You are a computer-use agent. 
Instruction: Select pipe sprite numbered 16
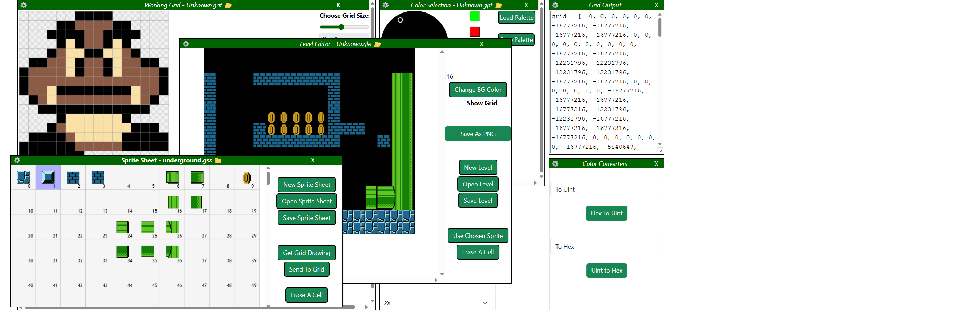[172, 202]
